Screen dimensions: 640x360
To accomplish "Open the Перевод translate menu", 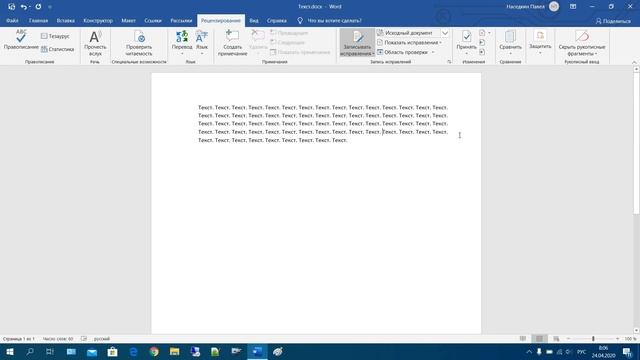I will click(182, 43).
